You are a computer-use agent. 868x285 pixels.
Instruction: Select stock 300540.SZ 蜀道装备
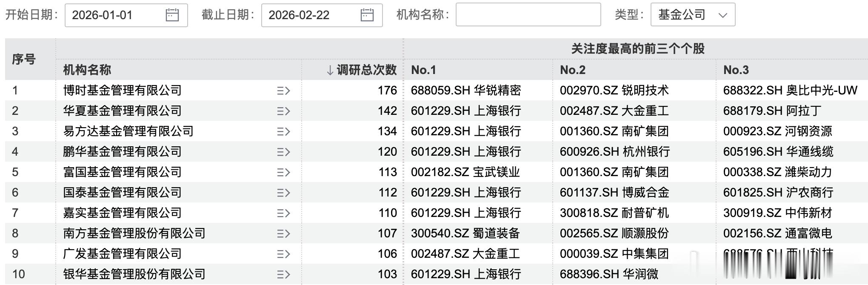pos(465,233)
